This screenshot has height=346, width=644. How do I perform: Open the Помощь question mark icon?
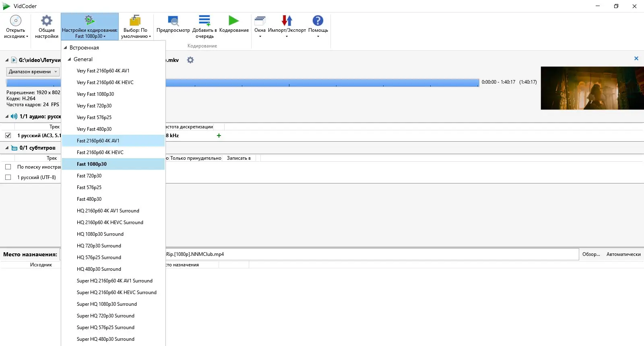pos(318,21)
